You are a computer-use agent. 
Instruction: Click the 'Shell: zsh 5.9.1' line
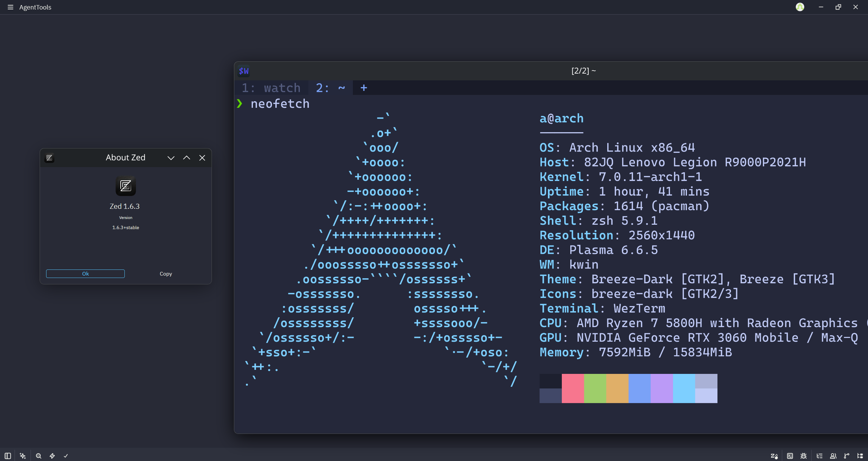[x=599, y=221]
